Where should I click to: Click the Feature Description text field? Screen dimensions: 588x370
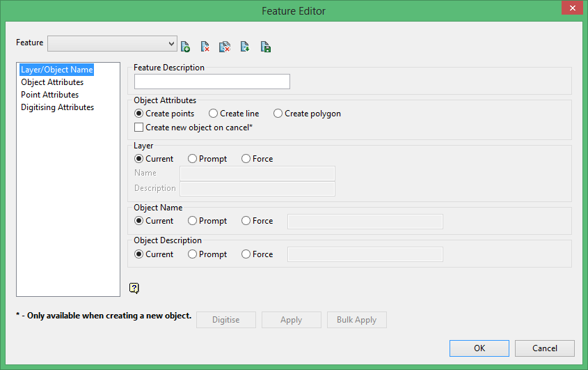click(212, 82)
